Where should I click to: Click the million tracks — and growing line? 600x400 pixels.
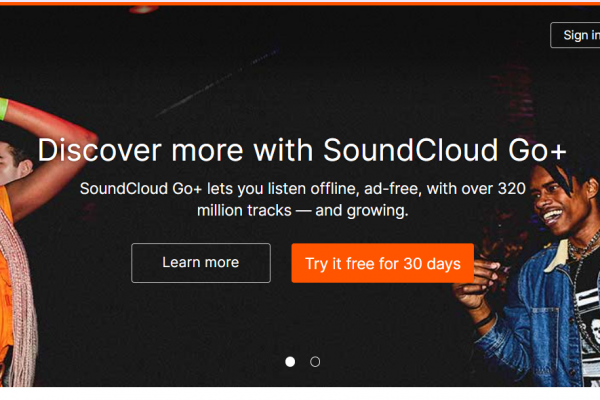(303, 212)
